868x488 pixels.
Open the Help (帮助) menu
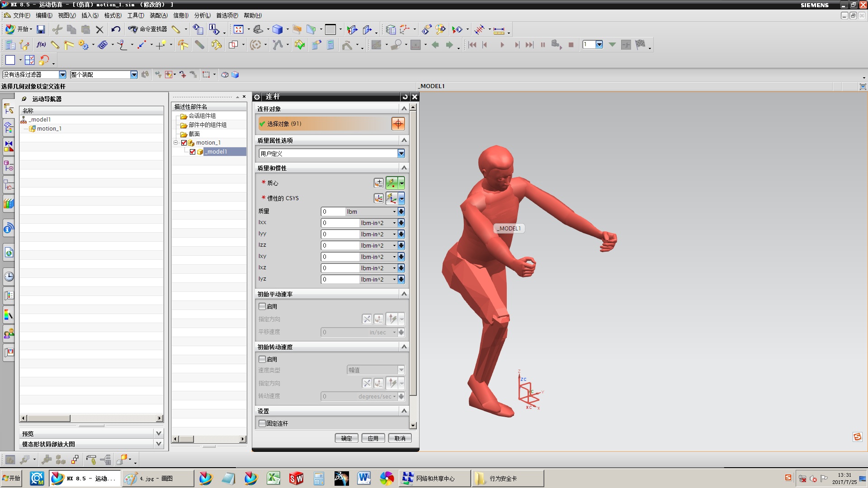(252, 15)
